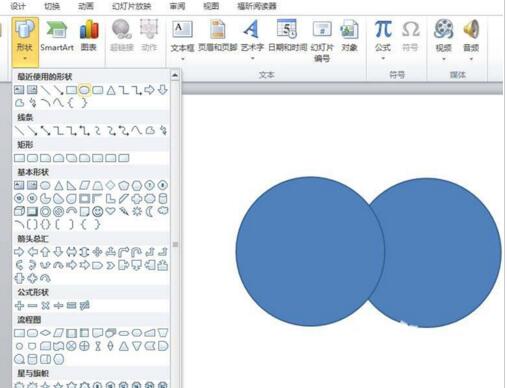
Task: Select the right triangle basic shape
Action: pyautogui.click(x=71, y=185)
